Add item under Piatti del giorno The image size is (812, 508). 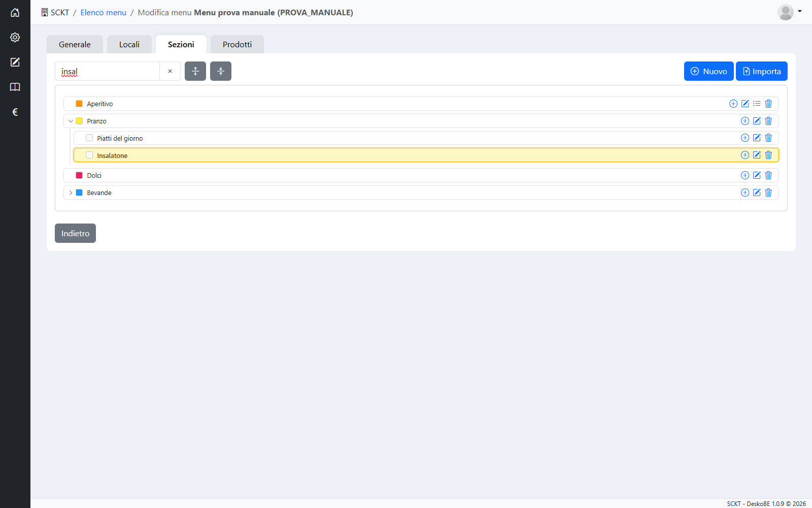(x=745, y=138)
